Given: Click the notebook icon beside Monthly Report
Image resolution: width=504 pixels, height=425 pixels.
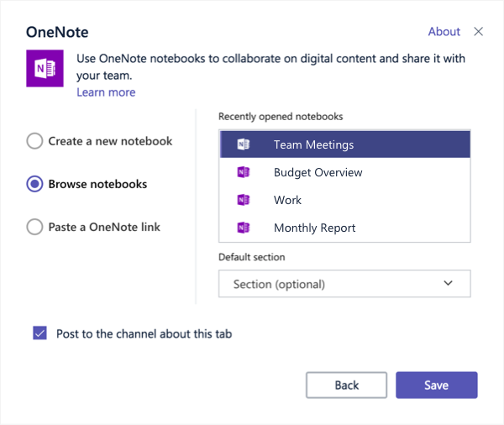Looking at the screenshot, I should 244,228.
